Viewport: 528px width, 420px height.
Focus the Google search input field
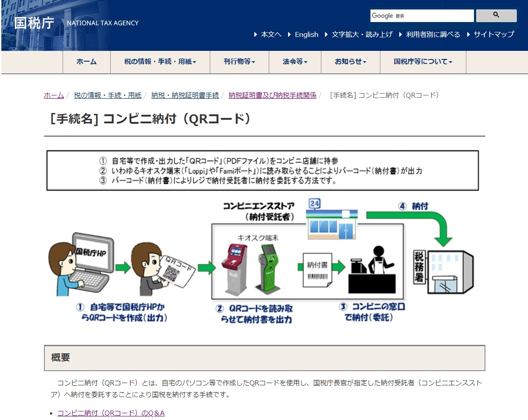[x=422, y=15]
